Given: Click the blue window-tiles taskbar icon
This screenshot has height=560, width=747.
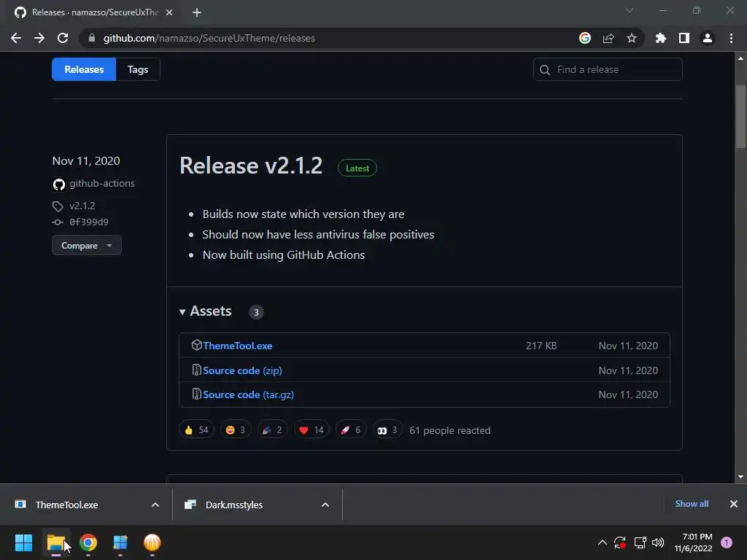Looking at the screenshot, I should pyautogui.click(x=120, y=542).
